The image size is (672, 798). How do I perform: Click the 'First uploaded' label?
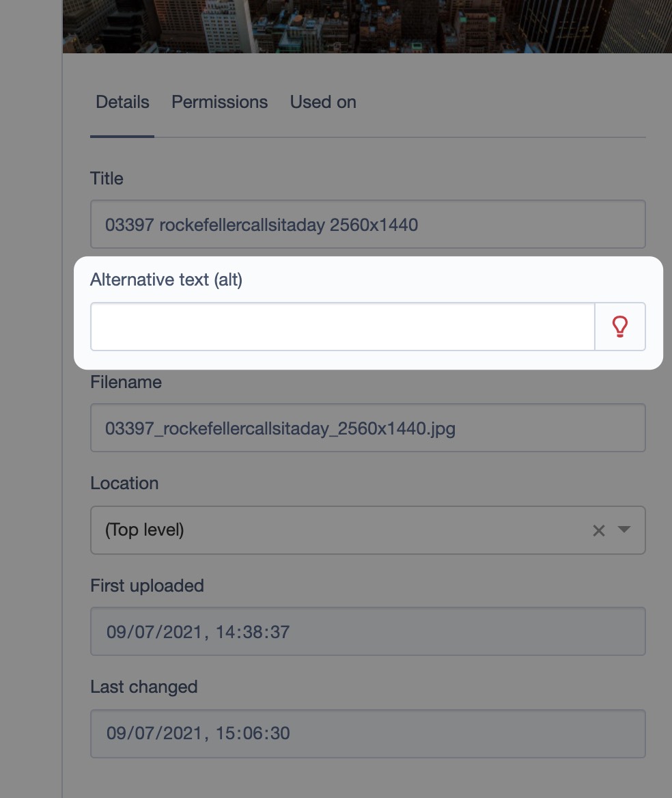point(147,586)
